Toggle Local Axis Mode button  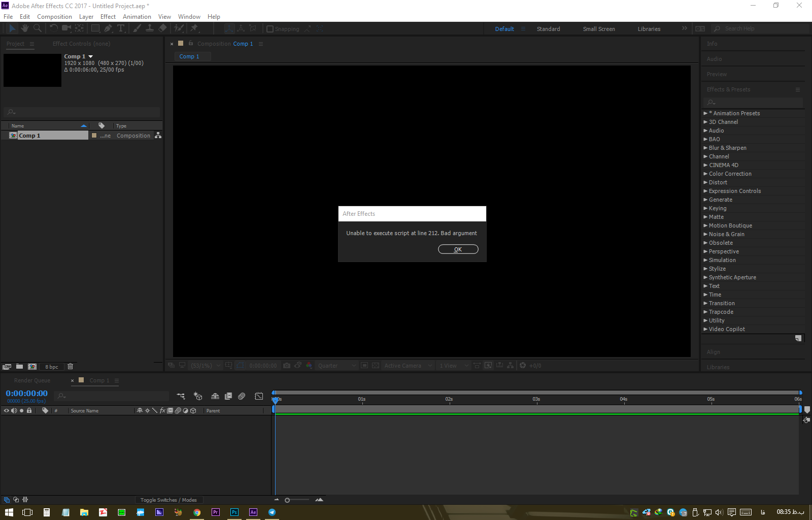(229, 28)
